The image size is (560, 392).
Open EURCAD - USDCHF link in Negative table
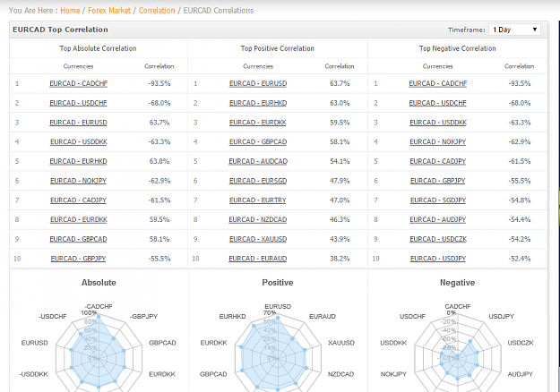coord(438,103)
